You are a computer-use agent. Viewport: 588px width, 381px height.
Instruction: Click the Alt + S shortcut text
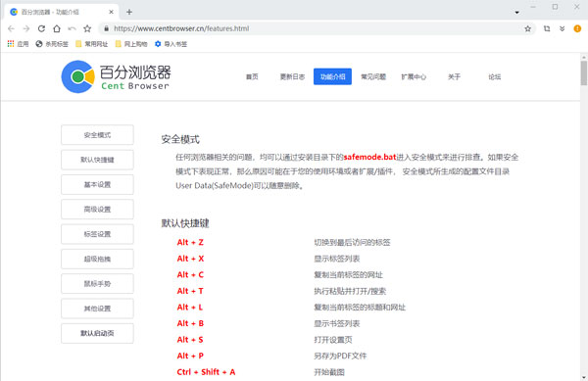pyautogui.click(x=190, y=340)
